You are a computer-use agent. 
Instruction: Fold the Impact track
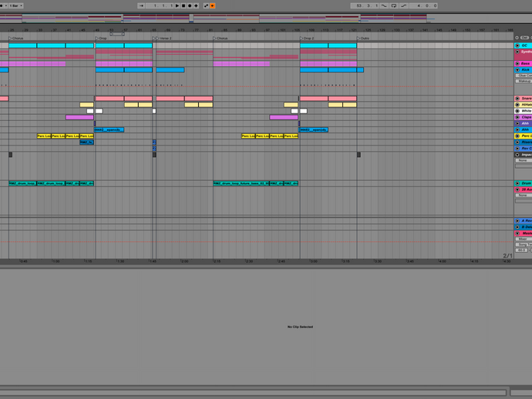tap(517, 155)
